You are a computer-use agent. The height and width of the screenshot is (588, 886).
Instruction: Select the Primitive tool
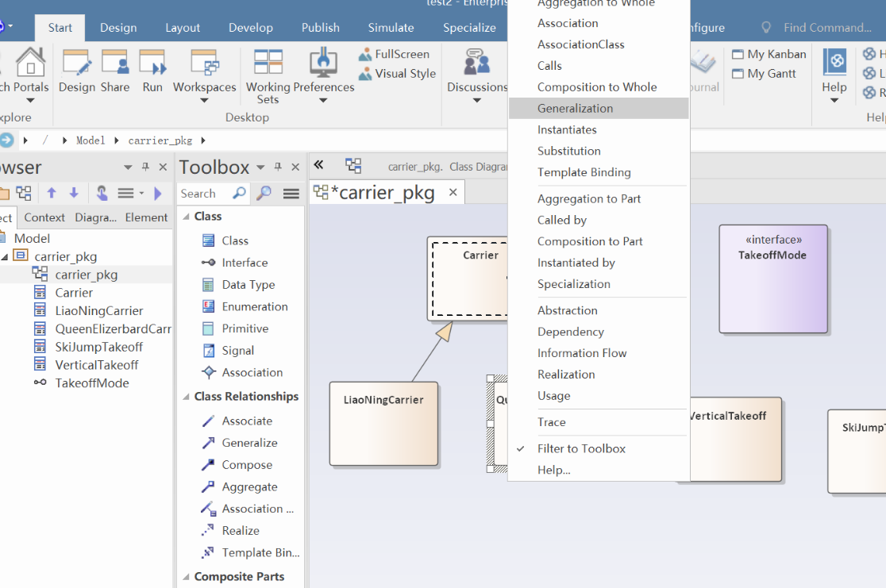pos(245,329)
